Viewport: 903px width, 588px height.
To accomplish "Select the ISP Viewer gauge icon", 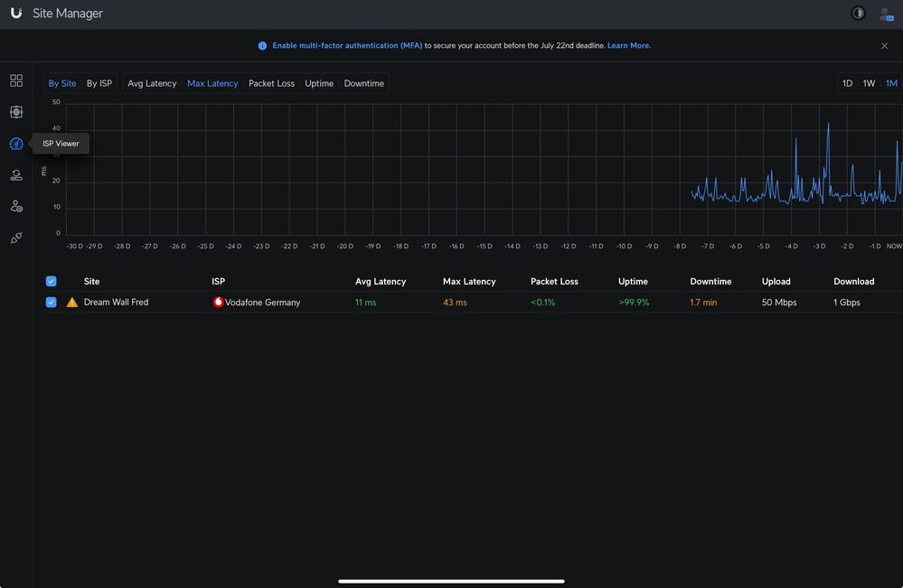I will [x=16, y=144].
